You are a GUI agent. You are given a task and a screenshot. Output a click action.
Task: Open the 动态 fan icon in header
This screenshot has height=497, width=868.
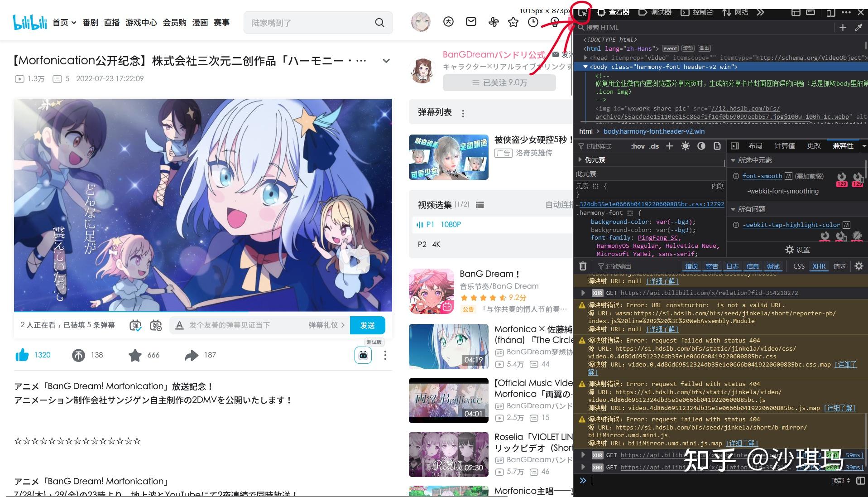(x=493, y=21)
